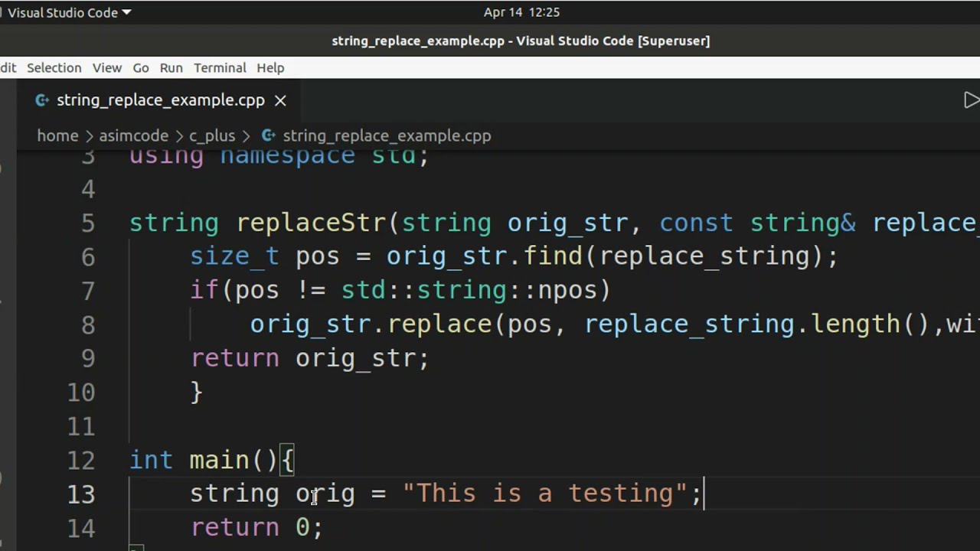Click the C++ file icon in the tab
This screenshot has height=551, width=980.
pos(42,100)
